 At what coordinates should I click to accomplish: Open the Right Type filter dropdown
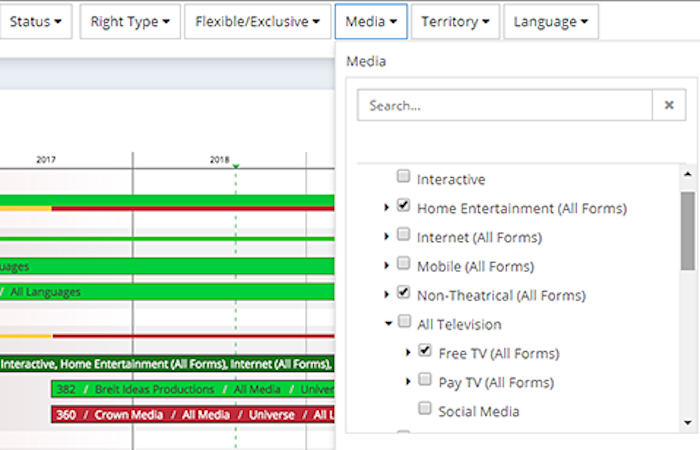(129, 21)
